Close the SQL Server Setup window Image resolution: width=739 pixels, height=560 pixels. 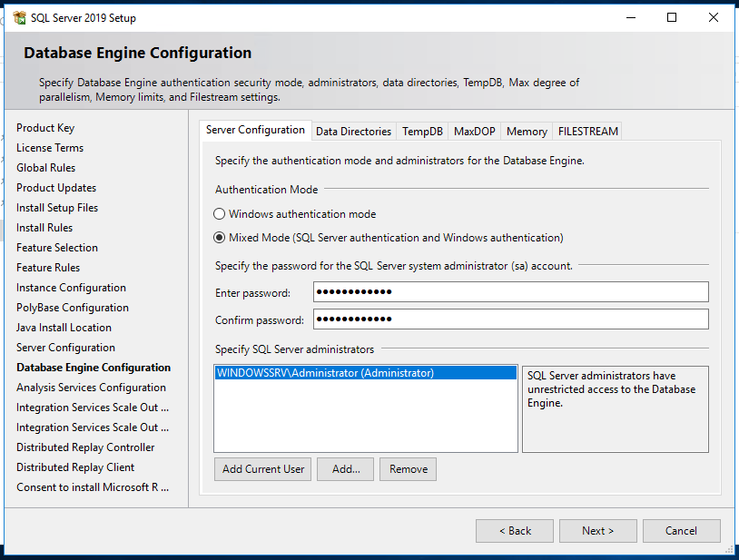pos(714,18)
